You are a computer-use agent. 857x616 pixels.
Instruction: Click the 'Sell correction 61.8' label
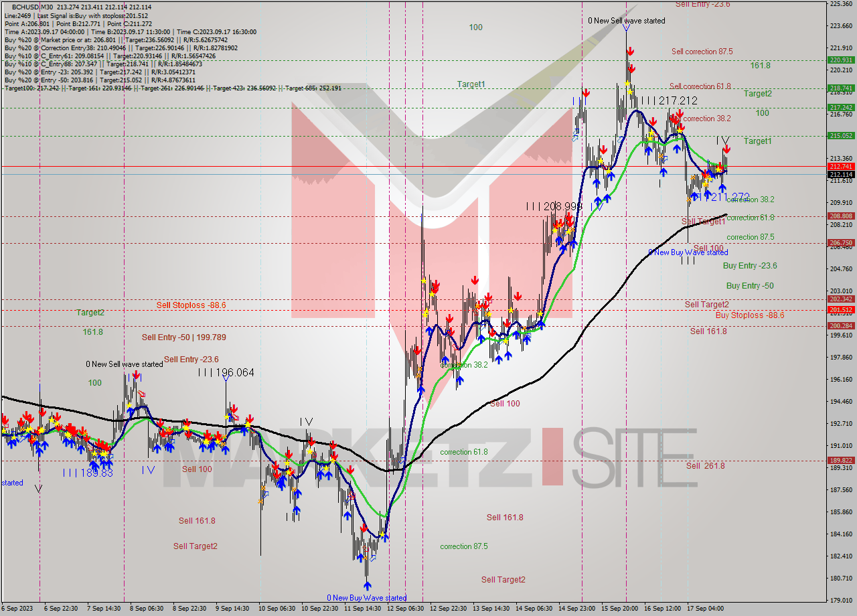[700, 86]
